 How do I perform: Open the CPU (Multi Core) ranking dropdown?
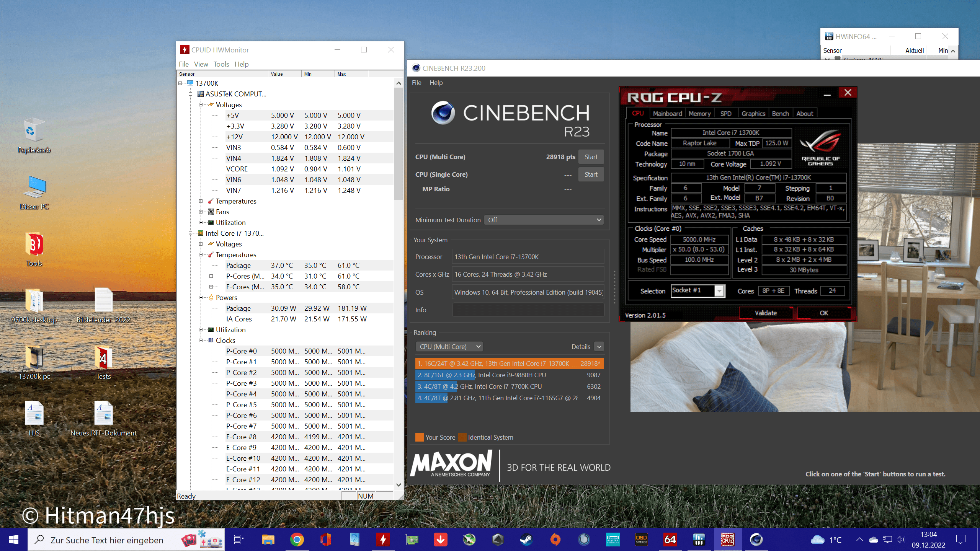pos(449,346)
